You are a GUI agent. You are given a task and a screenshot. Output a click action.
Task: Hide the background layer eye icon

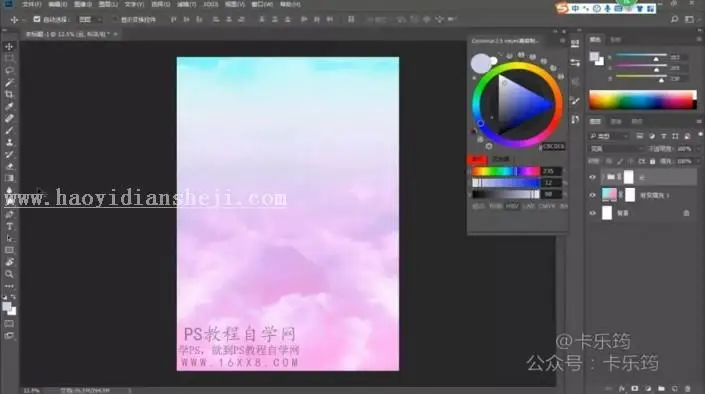(593, 213)
